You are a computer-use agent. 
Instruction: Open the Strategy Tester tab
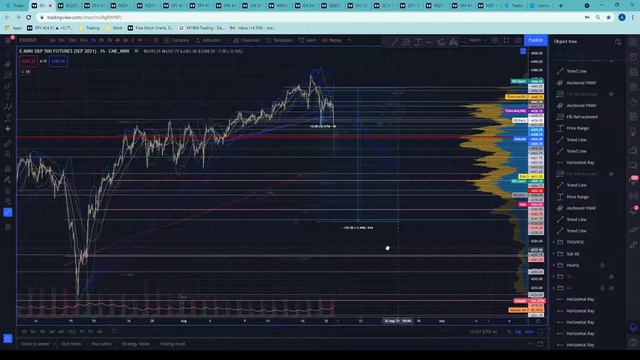point(135,344)
